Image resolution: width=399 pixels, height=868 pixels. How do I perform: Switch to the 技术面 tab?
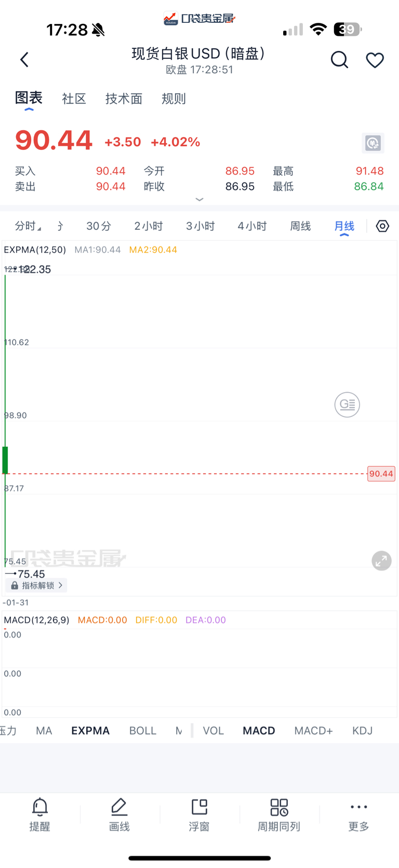[124, 99]
